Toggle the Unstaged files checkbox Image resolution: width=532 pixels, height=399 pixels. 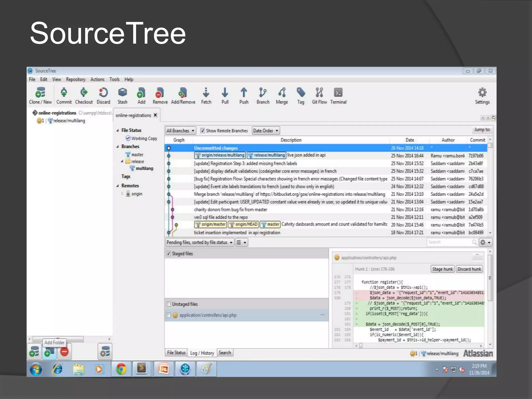click(169, 304)
